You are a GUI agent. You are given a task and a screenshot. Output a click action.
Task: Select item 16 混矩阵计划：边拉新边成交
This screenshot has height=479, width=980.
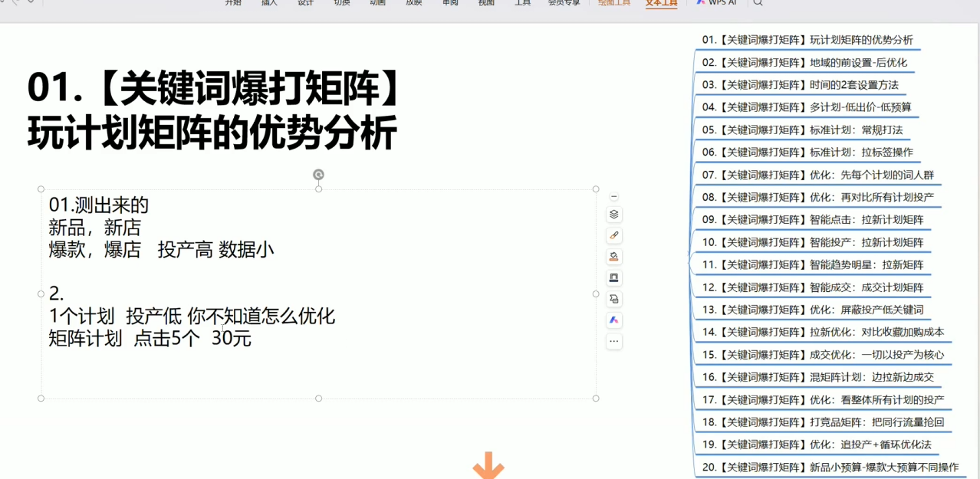coord(817,377)
